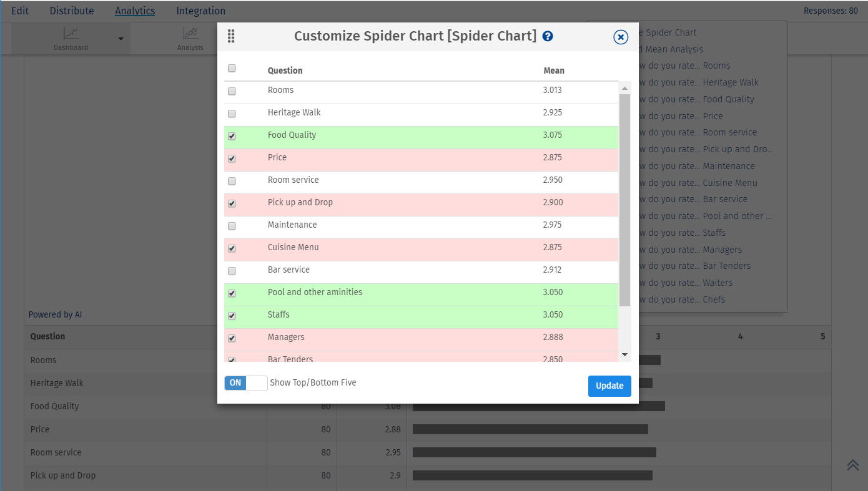
Task: Click the Update button
Action: pos(609,386)
